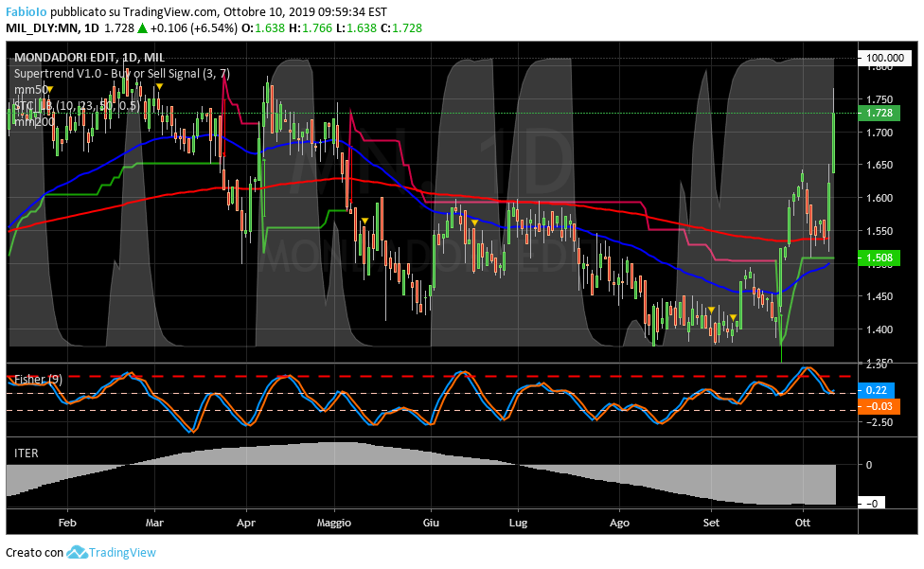Select the green 1.728 current price tag
The image size is (924, 569).
coord(880,114)
